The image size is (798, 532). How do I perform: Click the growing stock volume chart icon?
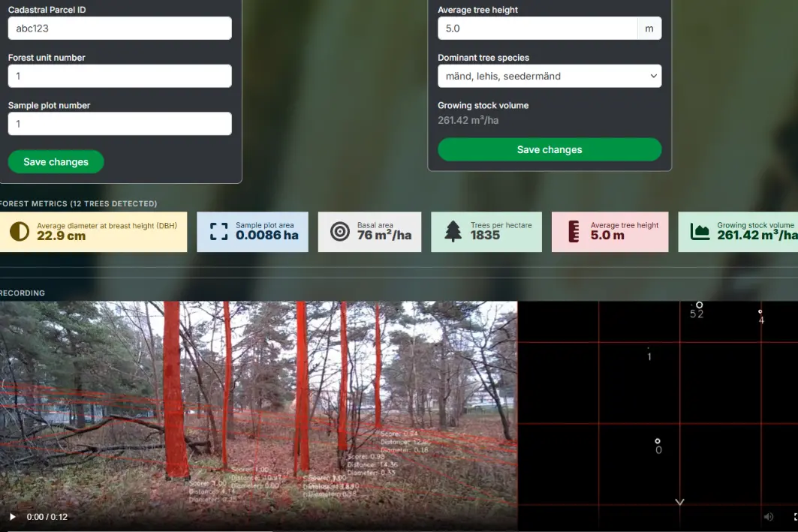point(700,232)
